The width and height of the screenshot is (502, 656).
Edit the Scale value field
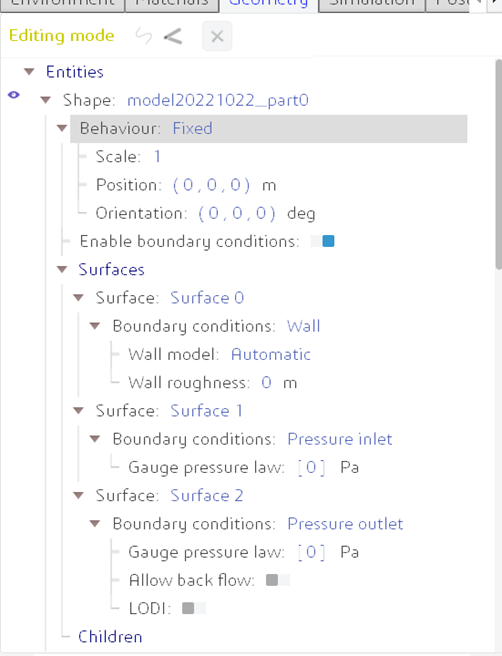click(x=157, y=157)
